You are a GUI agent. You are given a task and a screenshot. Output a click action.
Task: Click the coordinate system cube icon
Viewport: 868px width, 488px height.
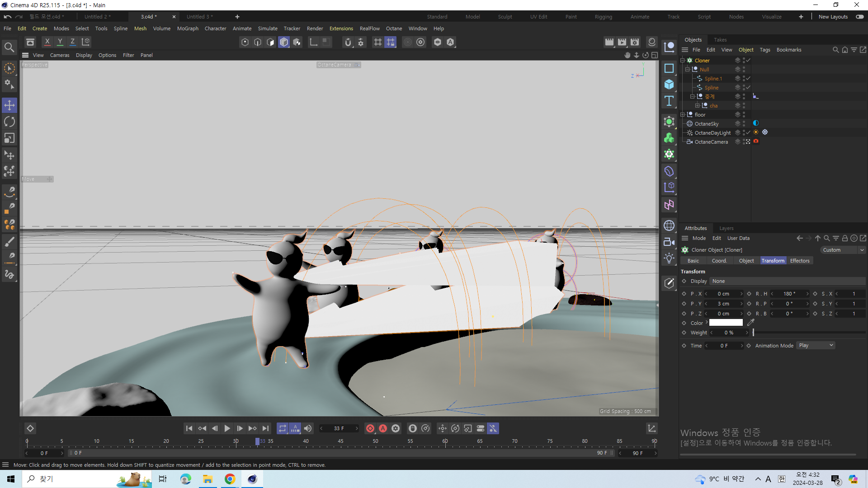coord(85,42)
